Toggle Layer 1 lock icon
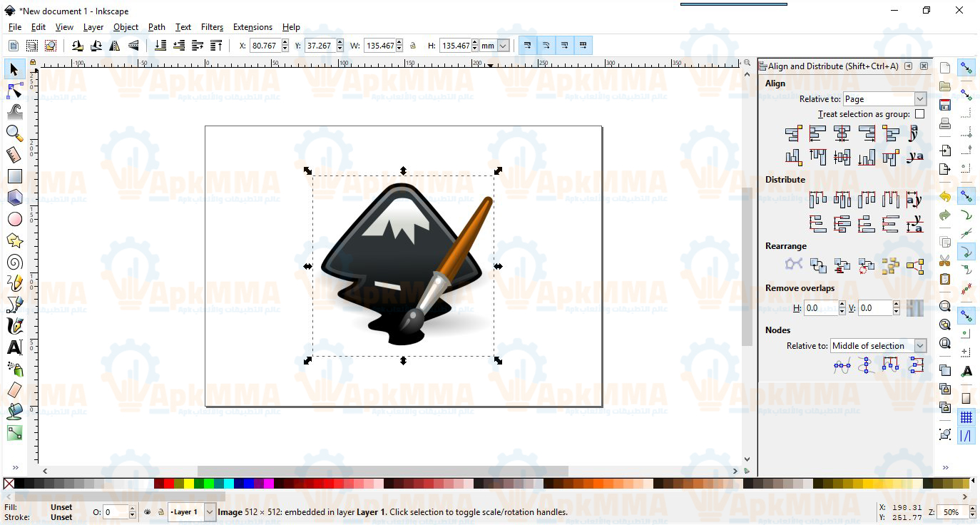This screenshot has width=980, height=525. point(160,512)
